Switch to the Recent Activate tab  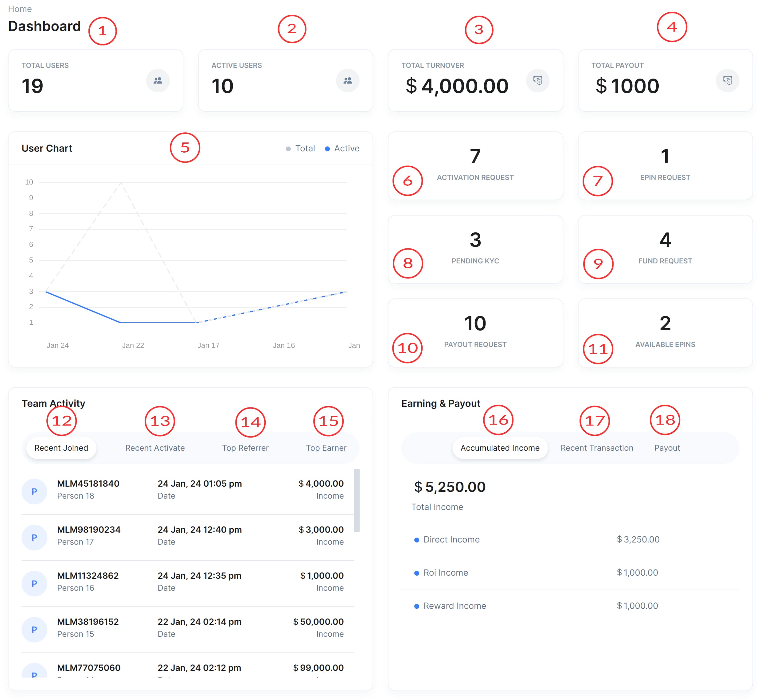155,448
